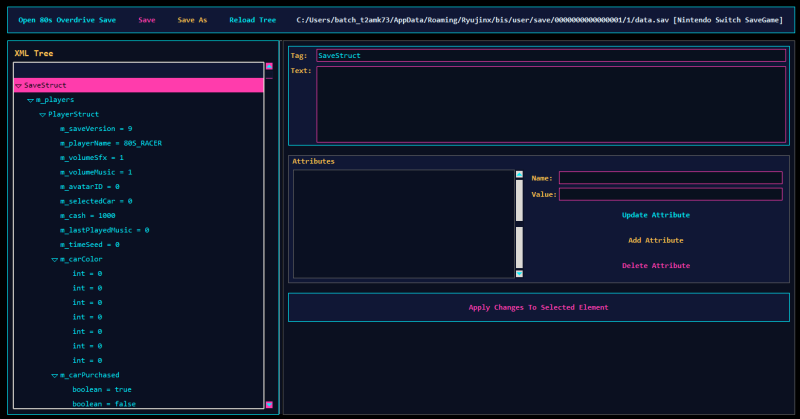Focus the Text area field
The image size is (800, 419).
click(551, 104)
